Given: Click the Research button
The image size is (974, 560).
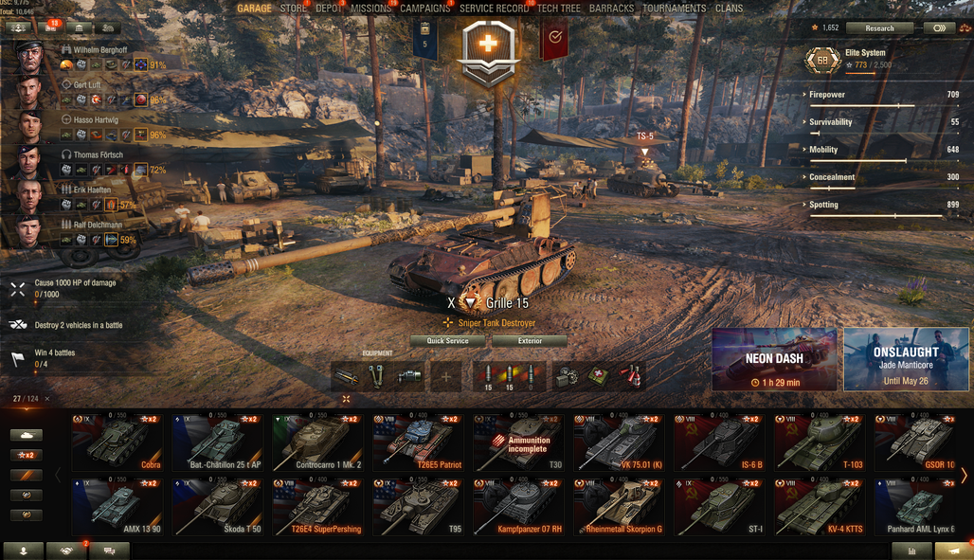Looking at the screenshot, I should 879,28.
